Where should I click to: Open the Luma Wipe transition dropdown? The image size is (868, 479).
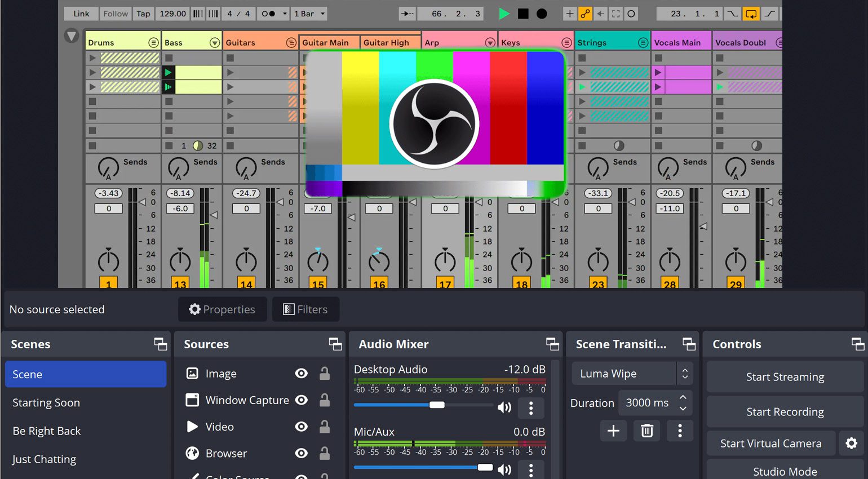click(632, 374)
